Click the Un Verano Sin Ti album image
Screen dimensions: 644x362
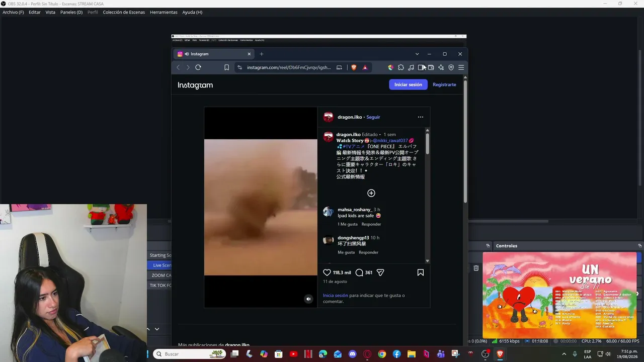coord(559,295)
